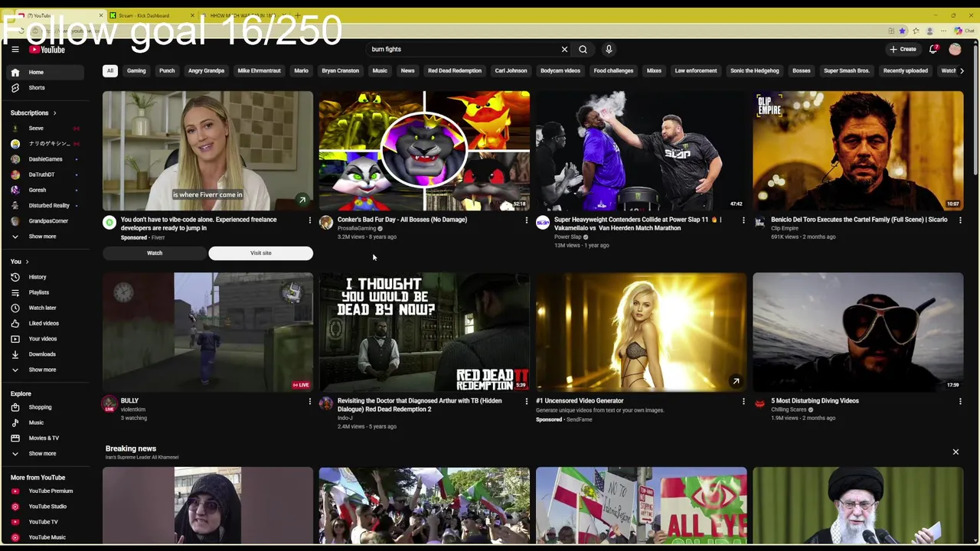
Task: Open new browser tab with plus
Action: point(298,15)
